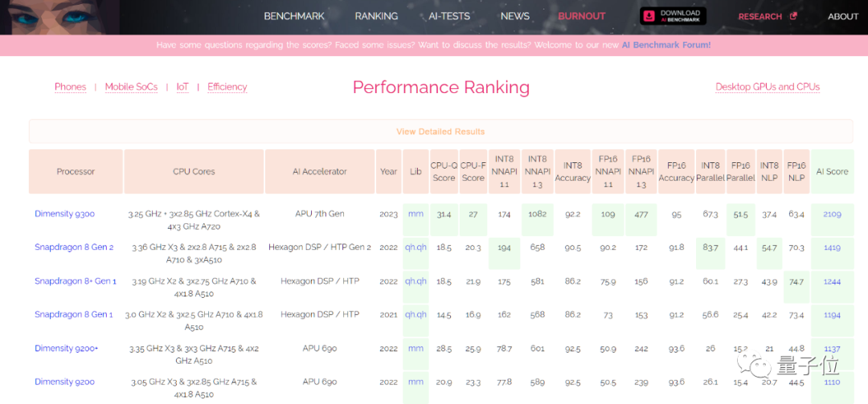Click the Processor column header
The image size is (868, 404).
[76, 171]
